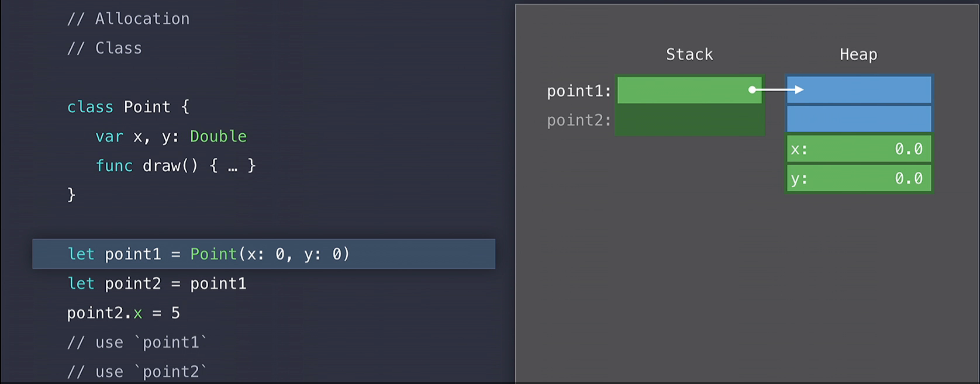980x384 pixels.
Task: Click the let point2 = point1 line
Action: (x=157, y=283)
